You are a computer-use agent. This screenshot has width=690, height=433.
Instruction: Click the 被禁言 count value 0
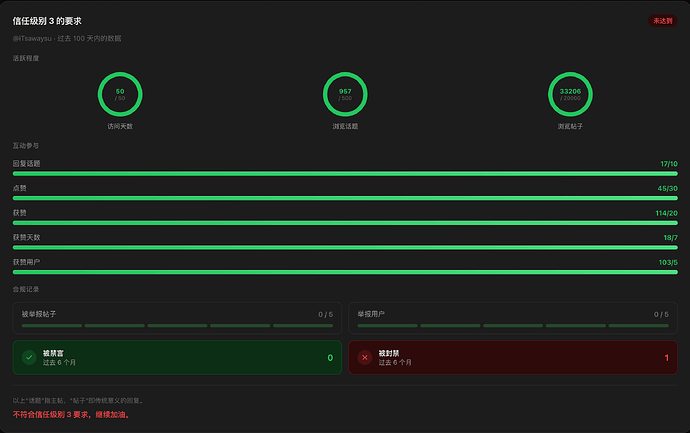pyautogui.click(x=330, y=358)
